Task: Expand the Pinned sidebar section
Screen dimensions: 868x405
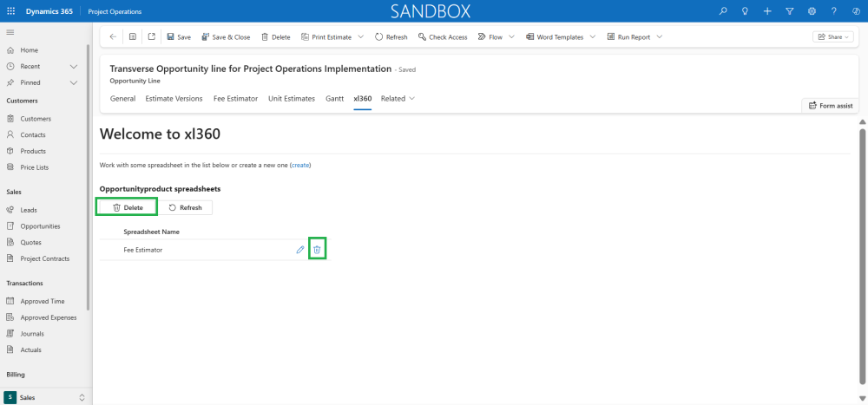Action: point(74,82)
